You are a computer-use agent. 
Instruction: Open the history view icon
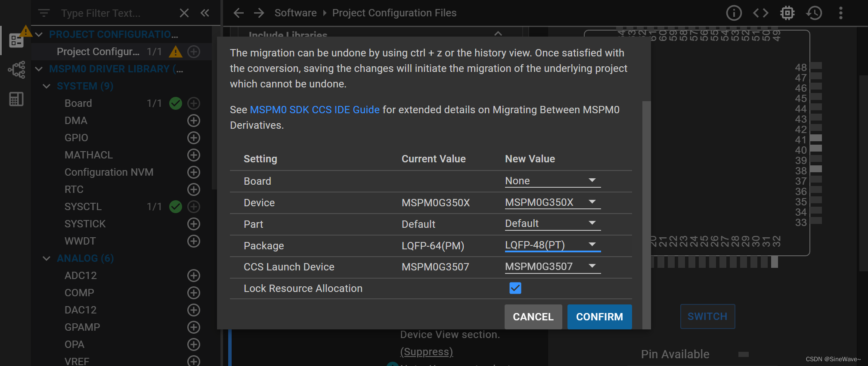pos(814,13)
